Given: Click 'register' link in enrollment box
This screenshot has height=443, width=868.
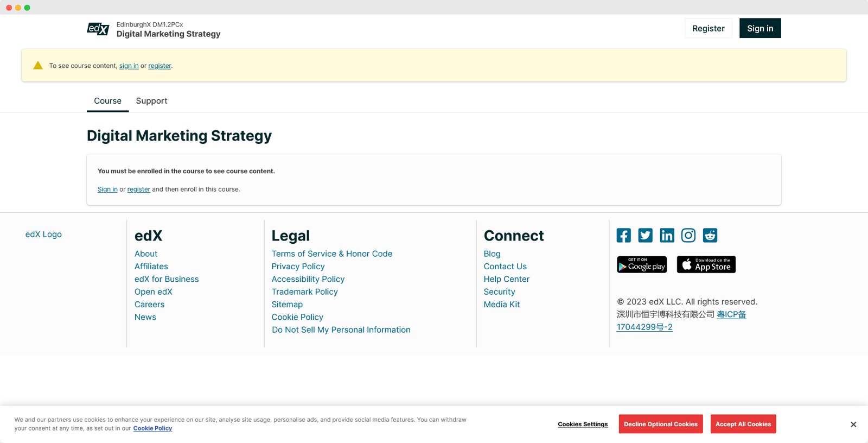Looking at the screenshot, I should [139, 189].
